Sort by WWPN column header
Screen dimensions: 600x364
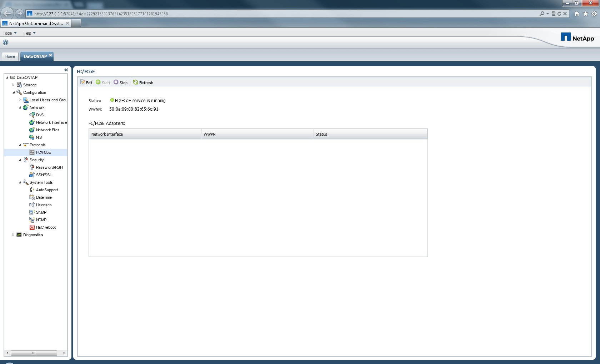pos(257,134)
